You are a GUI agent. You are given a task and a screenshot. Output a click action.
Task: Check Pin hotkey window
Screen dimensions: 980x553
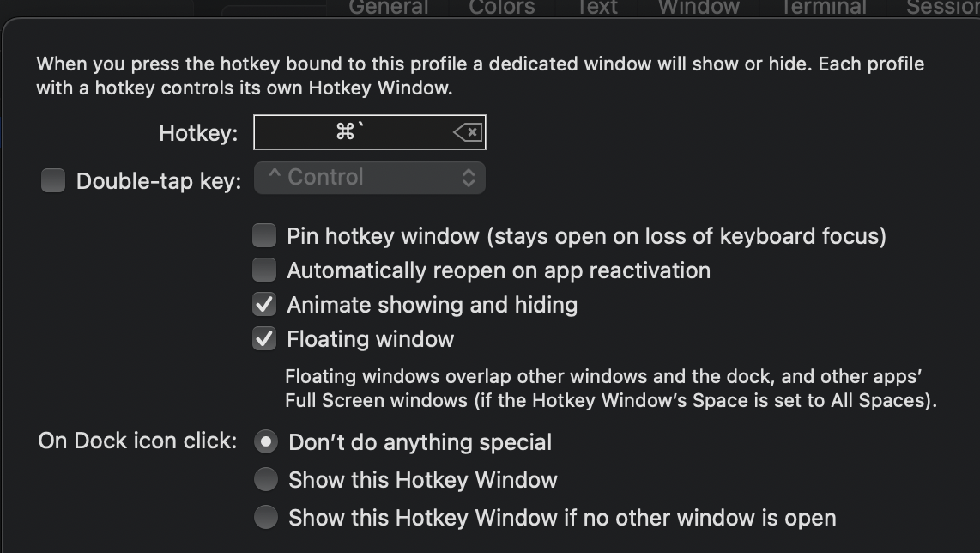[x=264, y=235]
